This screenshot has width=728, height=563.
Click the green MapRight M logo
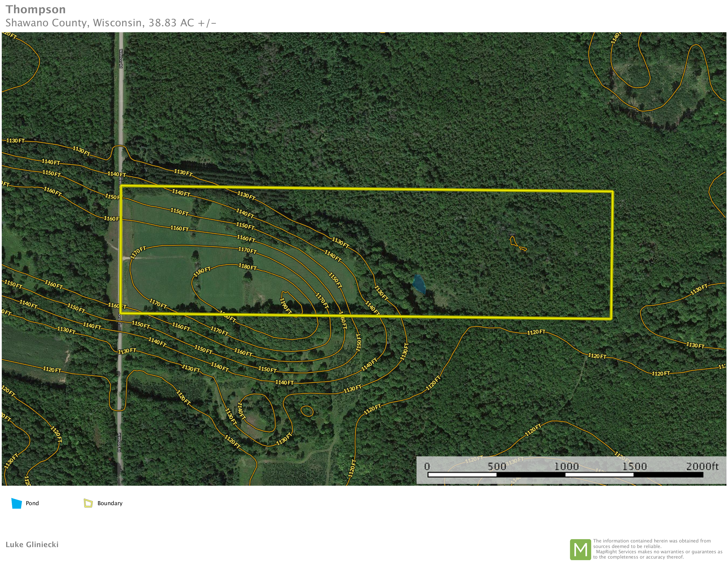(580, 549)
